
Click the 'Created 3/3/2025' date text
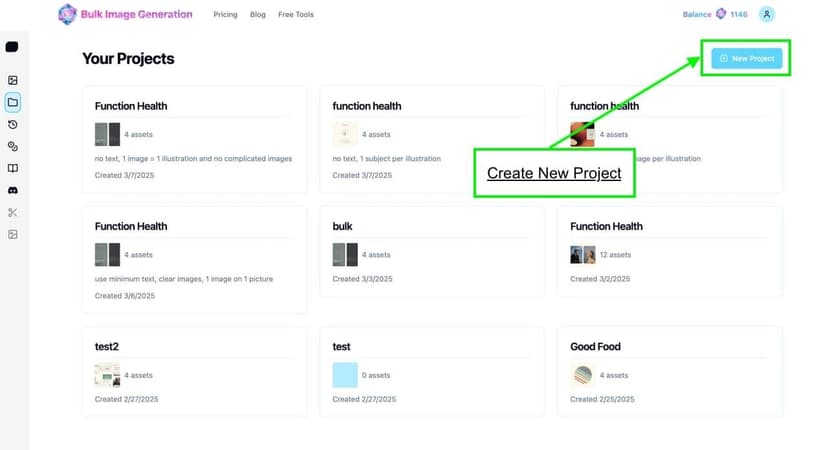point(362,279)
